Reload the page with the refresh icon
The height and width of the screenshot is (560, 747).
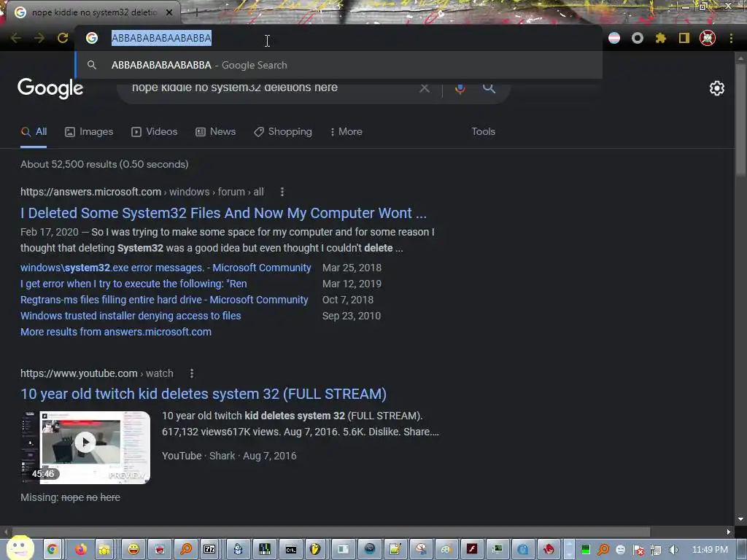(x=63, y=38)
